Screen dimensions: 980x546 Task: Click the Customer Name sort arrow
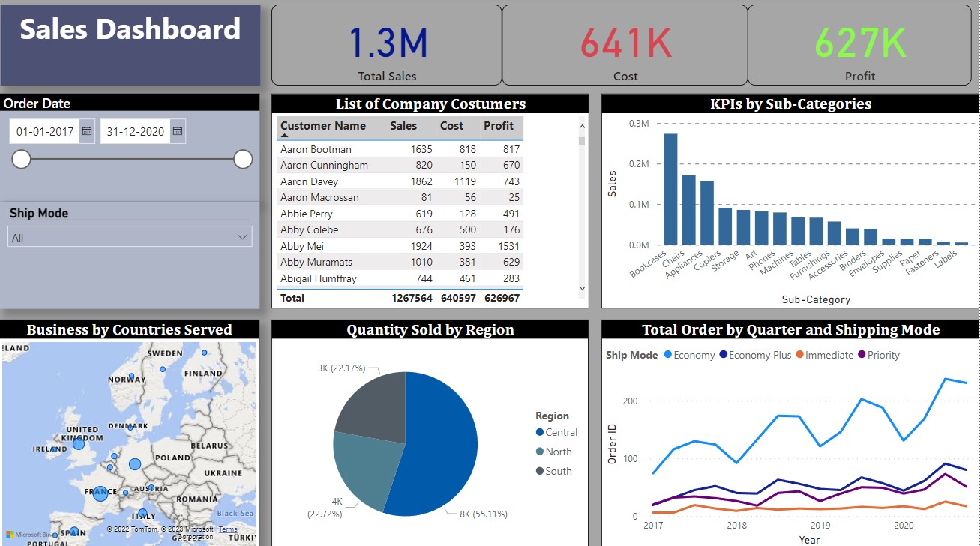click(284, 136)
